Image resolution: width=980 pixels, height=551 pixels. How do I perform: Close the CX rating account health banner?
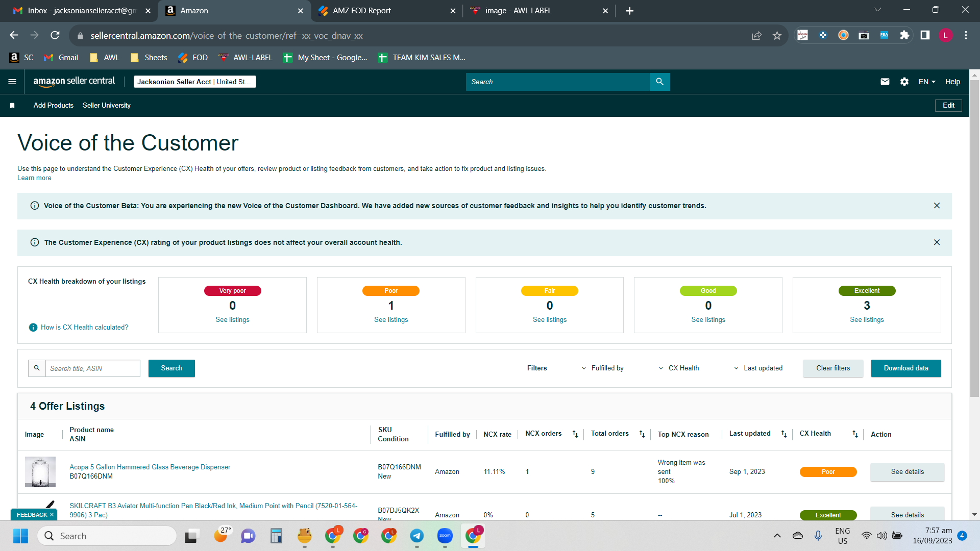pos(937,242)
